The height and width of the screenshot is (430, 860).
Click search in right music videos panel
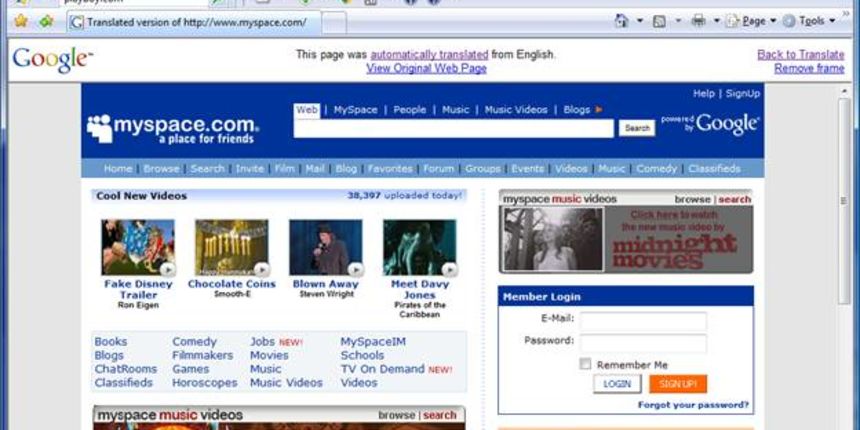[734, 200]
